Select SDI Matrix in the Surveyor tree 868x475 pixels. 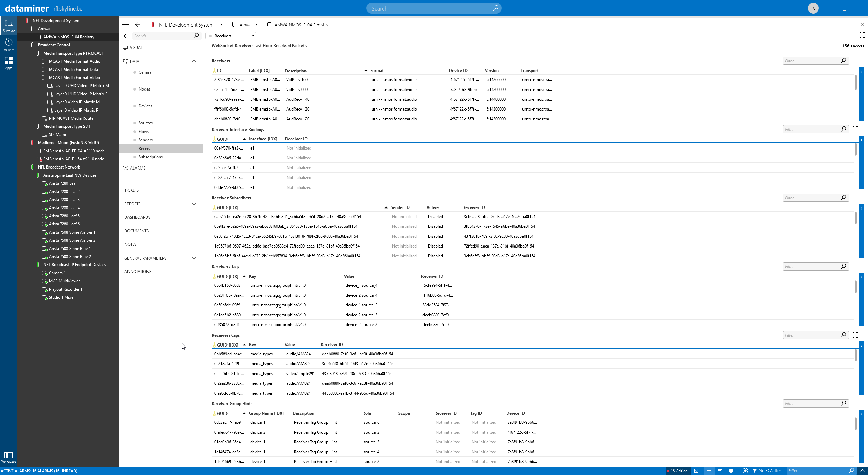pyautogui.click(x=58, y=135)
